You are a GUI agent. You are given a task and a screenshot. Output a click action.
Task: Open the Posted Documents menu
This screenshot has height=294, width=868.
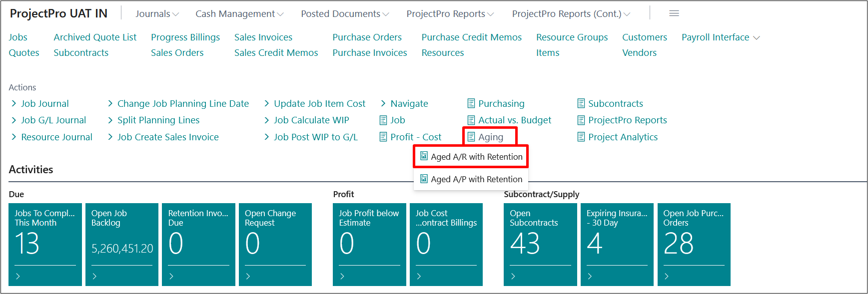[344, 14]
